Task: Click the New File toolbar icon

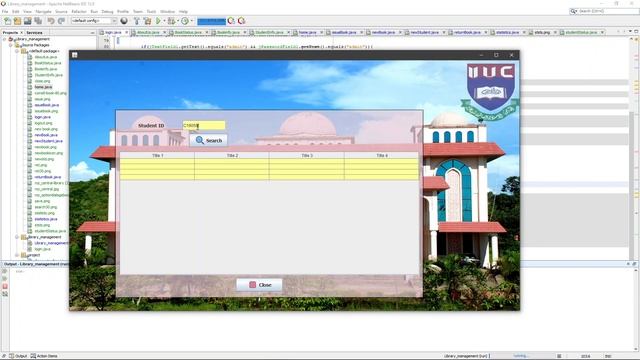Action: pyautogui.click(x=7, y=21)
